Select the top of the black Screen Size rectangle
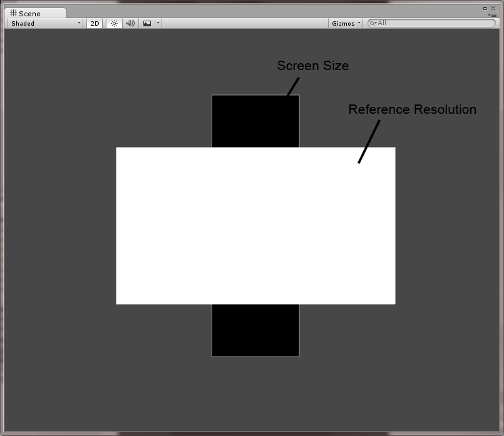The width and height of the screenshot is (504, 436). tap(255, 121)
